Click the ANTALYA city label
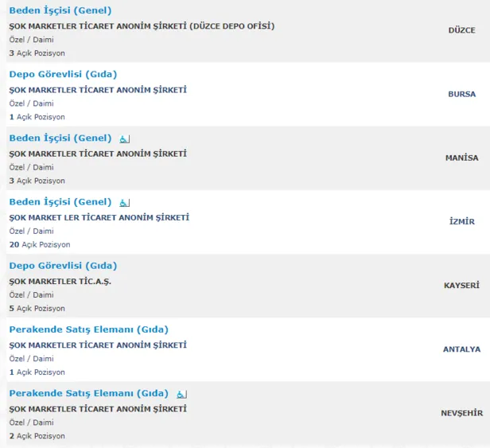Viewport: 490px width, 448px height. (x=461, y=349)
